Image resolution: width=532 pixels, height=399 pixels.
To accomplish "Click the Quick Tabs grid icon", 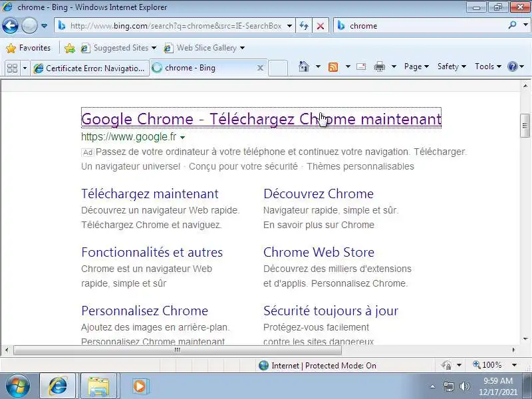I will coord(12,68).
